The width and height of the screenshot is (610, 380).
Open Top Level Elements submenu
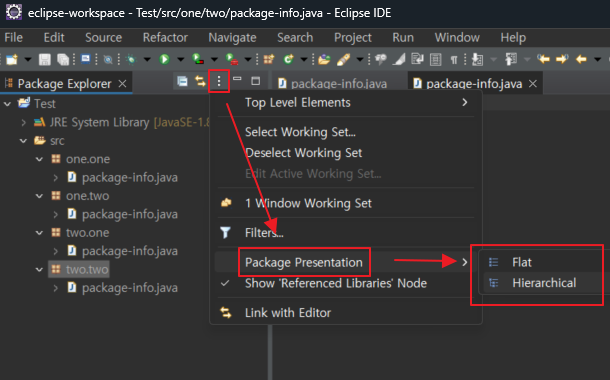[x=345, y=103]
